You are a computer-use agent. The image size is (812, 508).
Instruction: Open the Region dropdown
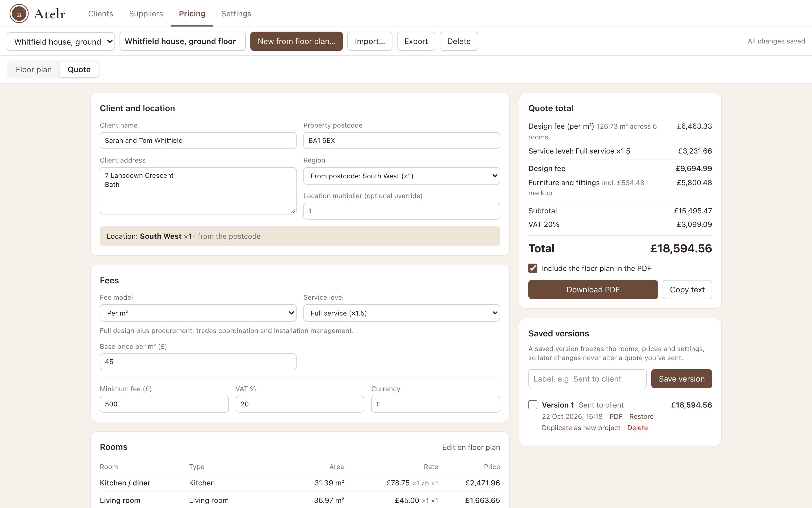pos(402,176)
